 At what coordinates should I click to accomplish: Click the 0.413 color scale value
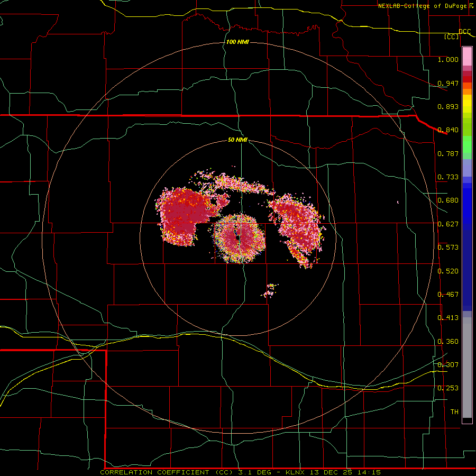coord(448,318)
